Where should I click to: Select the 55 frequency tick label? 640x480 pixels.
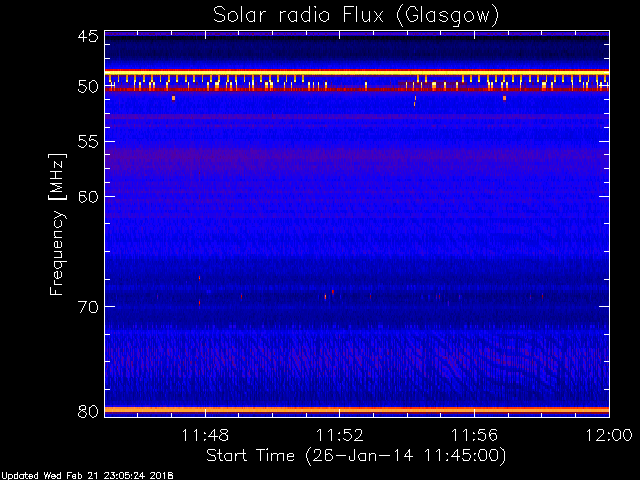tap(88, 142)
